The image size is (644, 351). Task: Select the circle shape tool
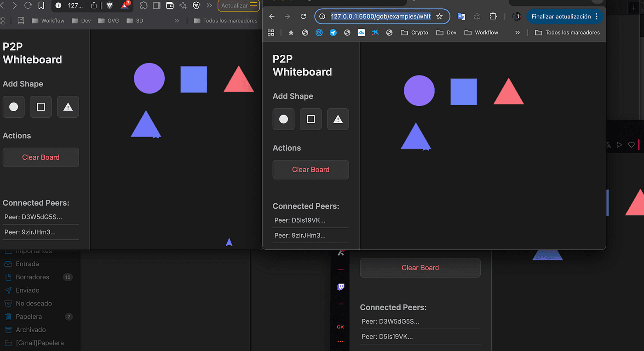coord(283,119)
